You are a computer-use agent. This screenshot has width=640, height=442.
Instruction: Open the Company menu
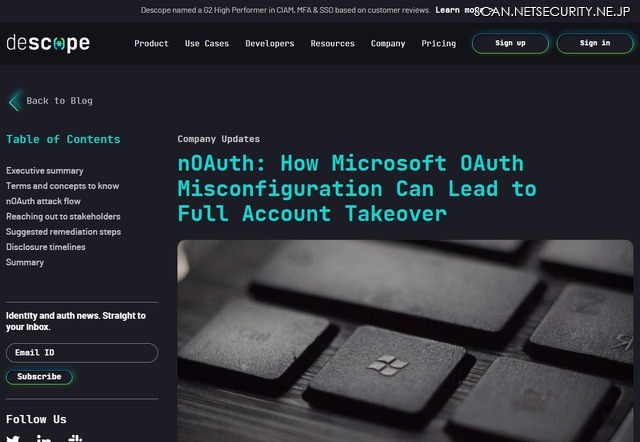point(388,43)
